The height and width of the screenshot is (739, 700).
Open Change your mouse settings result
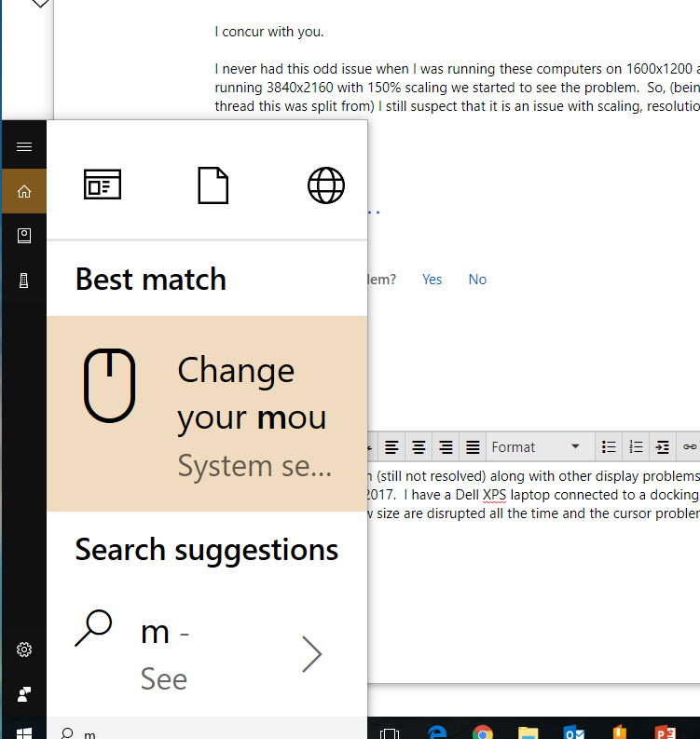pyautogui.click(x=207, y=414)
